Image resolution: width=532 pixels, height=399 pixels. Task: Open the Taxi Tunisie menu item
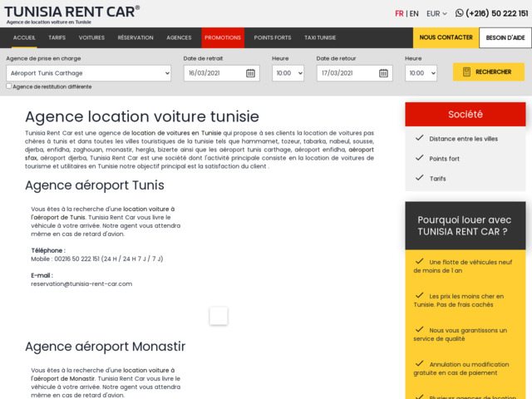tap(320, 37)
